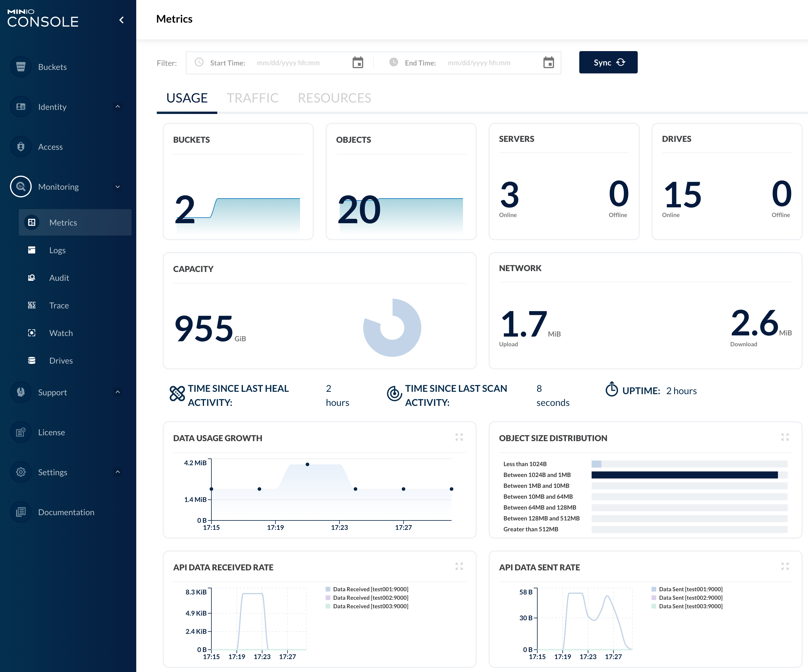Collapse the sidebar with the chevron icon
Viewport: 808px width, 672px height.
point(121,20)
